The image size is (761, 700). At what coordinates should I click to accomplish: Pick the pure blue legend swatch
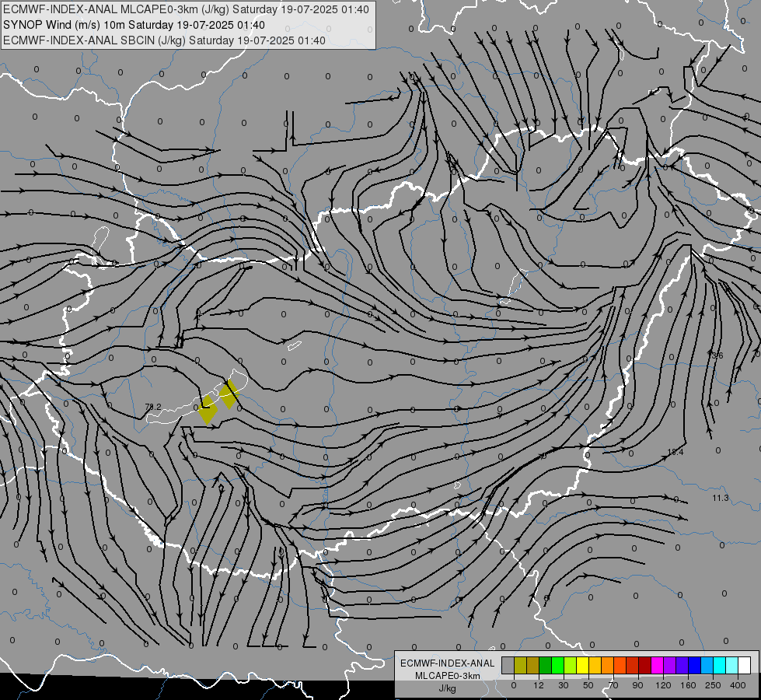694,666
